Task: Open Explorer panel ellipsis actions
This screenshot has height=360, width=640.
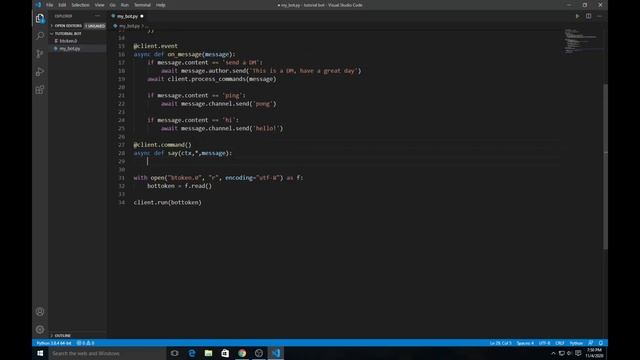Action: [x=97, y=16]
